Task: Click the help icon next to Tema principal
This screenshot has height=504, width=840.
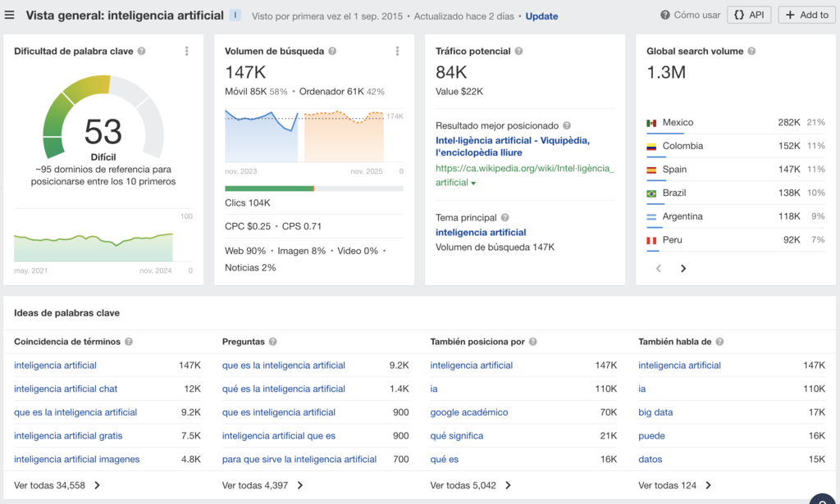Action: coord(505,218)
